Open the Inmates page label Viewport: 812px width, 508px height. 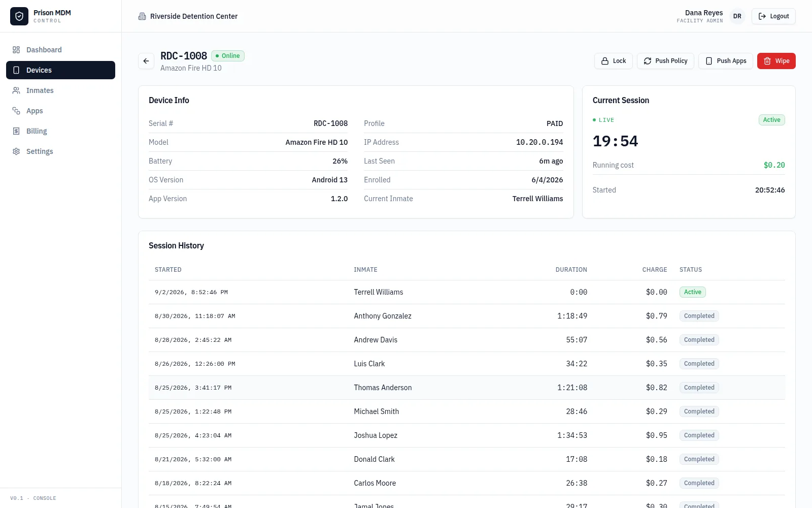(40, 90)
